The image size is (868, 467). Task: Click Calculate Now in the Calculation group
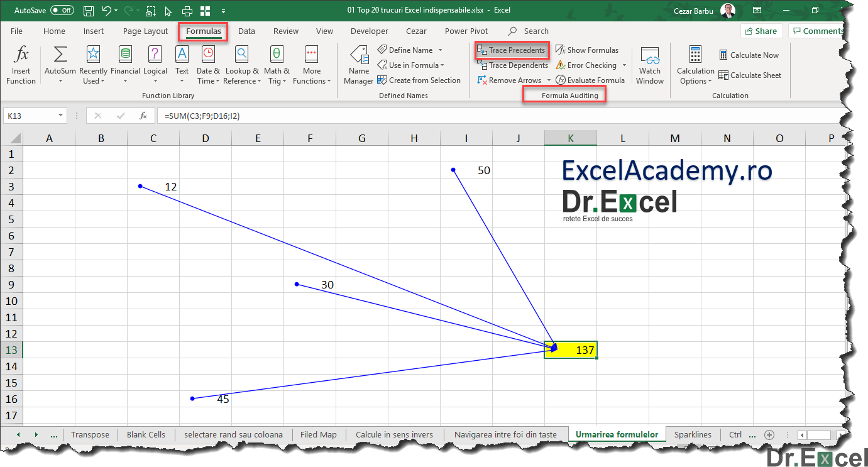click(749, 55)
